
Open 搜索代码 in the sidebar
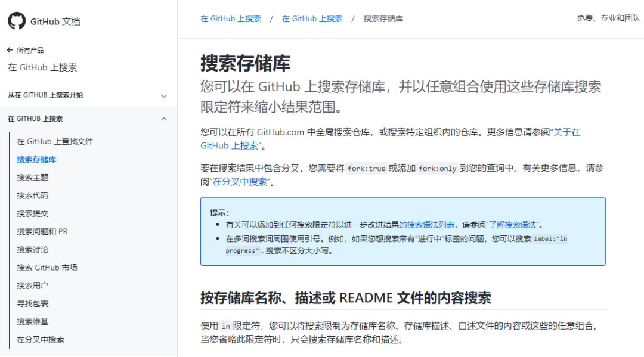32,195
